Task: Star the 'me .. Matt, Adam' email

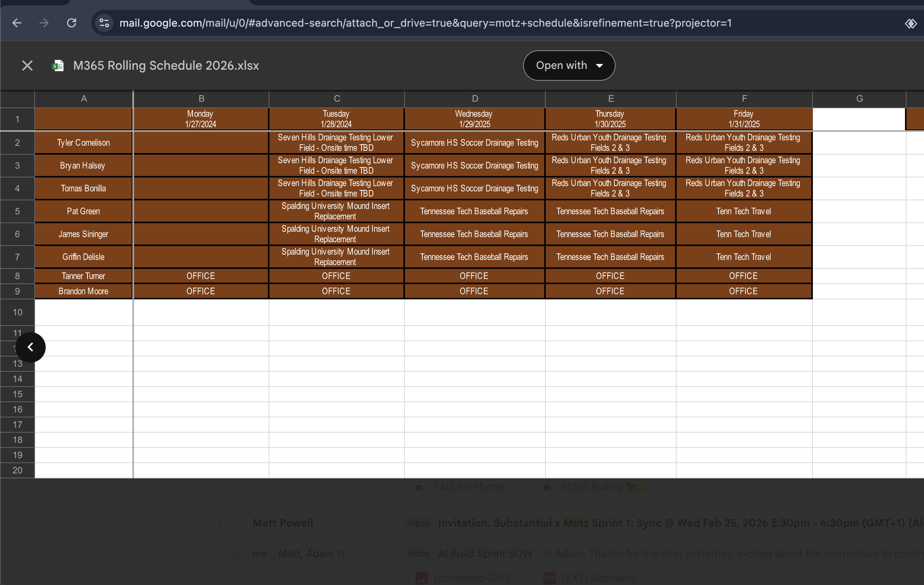Action: tap(237, 554)
